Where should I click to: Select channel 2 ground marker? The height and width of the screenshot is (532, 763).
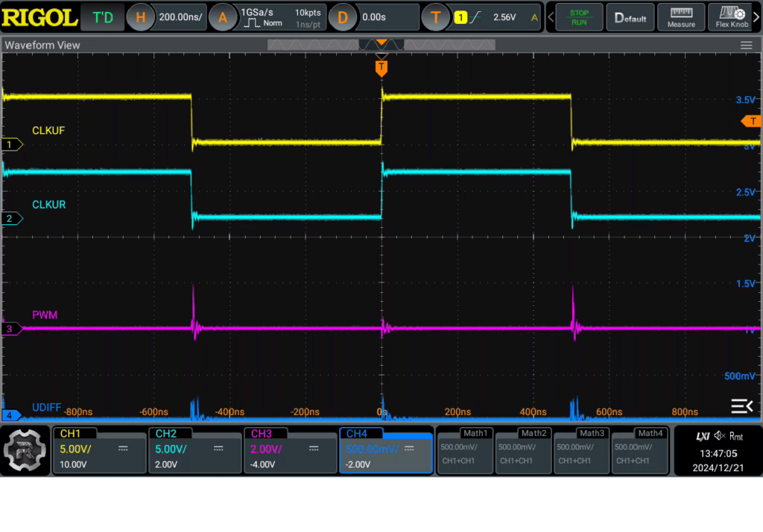point(12,218)
